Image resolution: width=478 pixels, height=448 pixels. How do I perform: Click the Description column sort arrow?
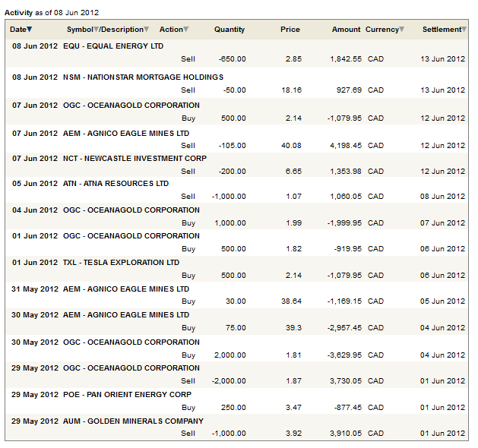[147, 30]
